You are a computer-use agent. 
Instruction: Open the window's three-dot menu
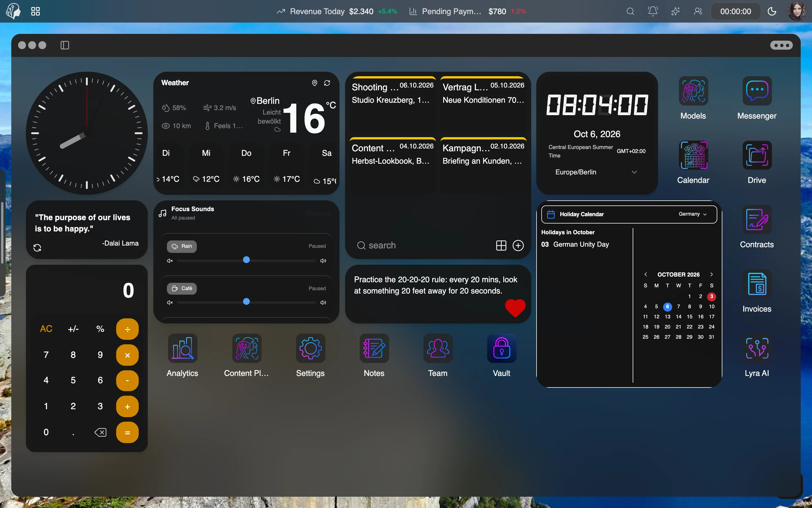(x=781, y=45)
